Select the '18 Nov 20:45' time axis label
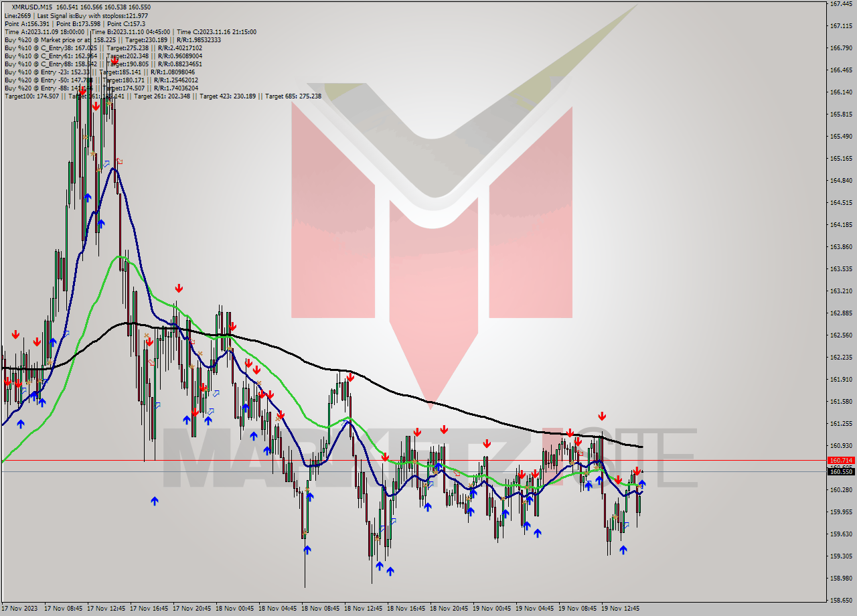The width and height of the screenshot is (857, 616). [x=449, y=609]
